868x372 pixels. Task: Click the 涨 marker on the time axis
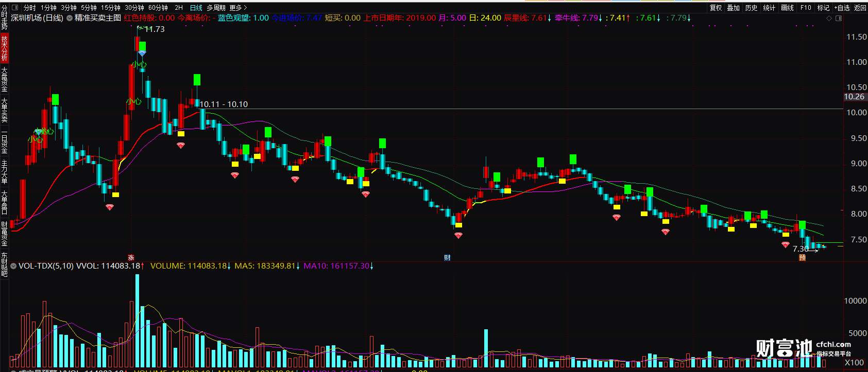click(131, 258)
